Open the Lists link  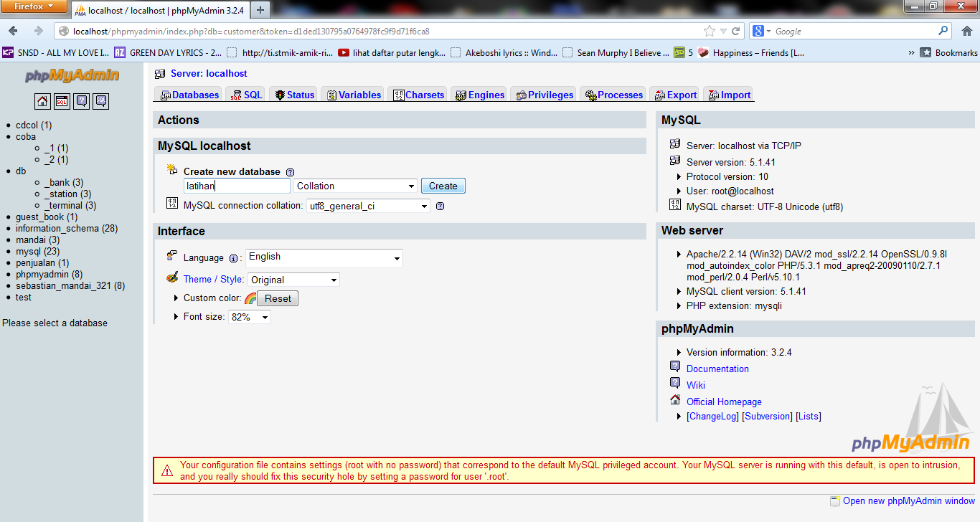tap(809, 416)
